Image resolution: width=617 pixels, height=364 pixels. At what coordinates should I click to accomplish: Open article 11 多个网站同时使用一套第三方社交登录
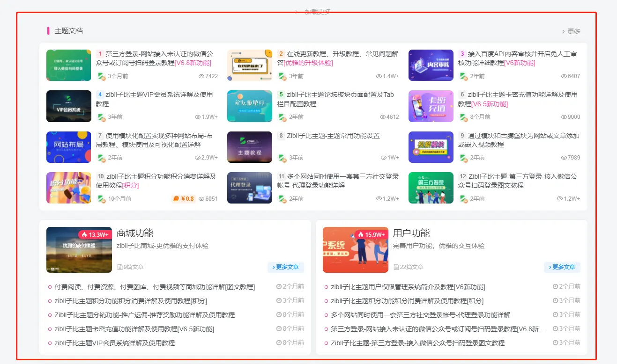coord(338,181)
